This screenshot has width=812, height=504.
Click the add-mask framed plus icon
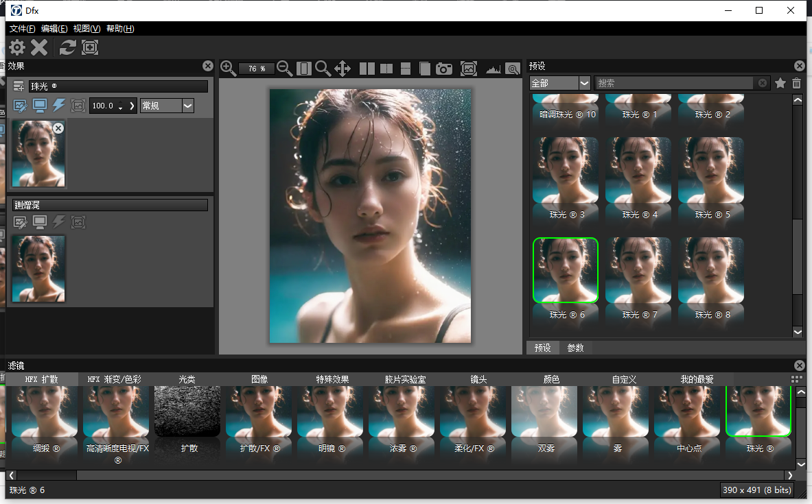pos(90,47)
